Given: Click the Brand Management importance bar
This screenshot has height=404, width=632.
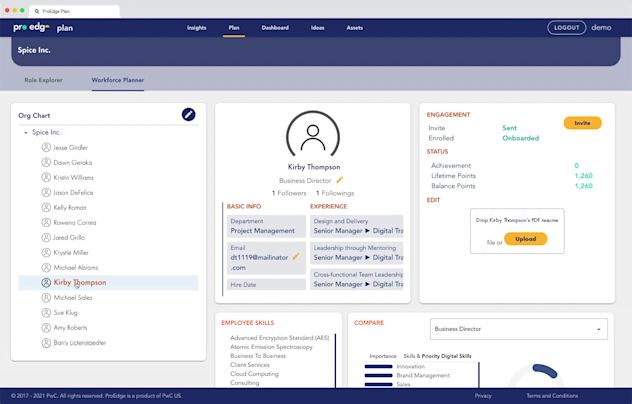Looking at the screenshot, I should click(x=378, y=375).
